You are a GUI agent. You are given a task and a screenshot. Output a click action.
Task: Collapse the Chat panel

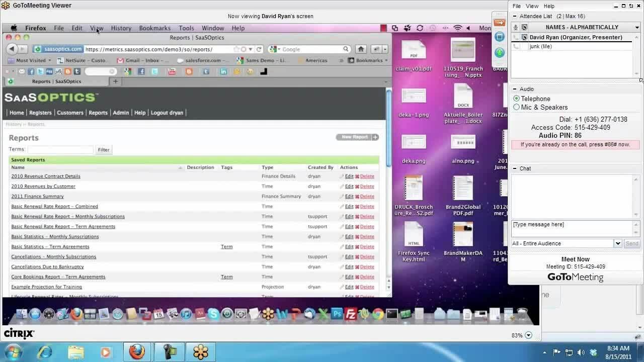point(514,168)
